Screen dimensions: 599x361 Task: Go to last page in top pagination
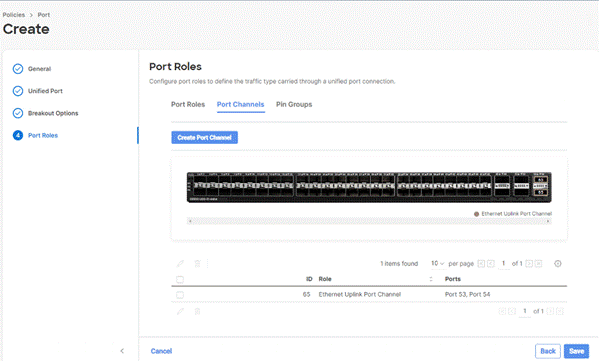(539, 264)
